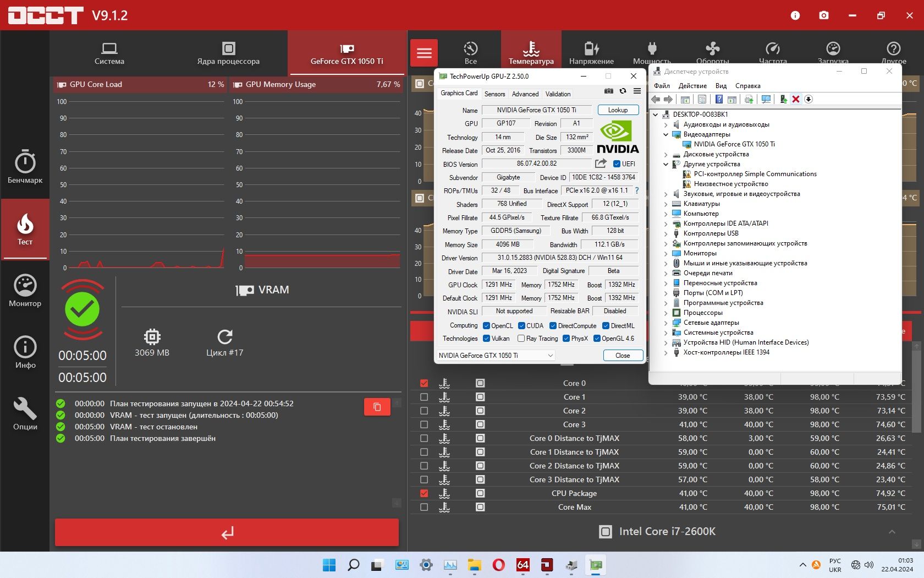The image size is (924, 578).
Task: Click the disable device down-arrow icon
Action: [809, 99]
